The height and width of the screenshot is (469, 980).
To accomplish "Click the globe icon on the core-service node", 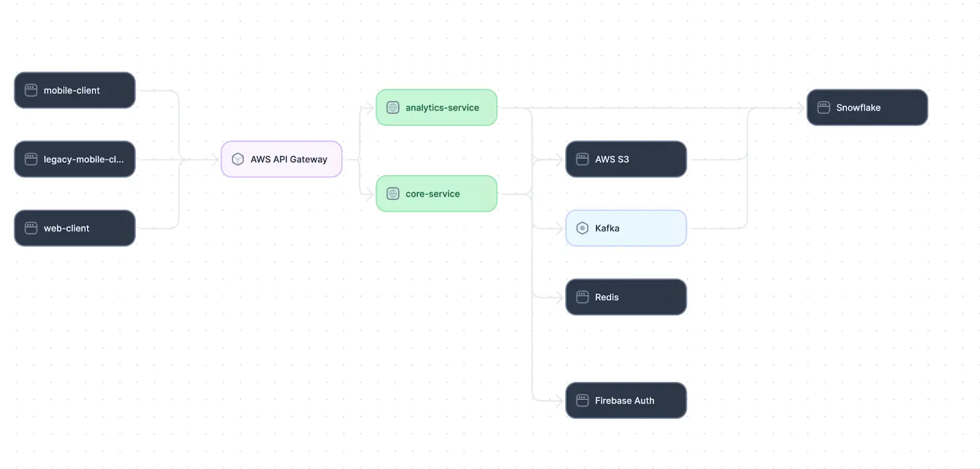I will point(393,194).
